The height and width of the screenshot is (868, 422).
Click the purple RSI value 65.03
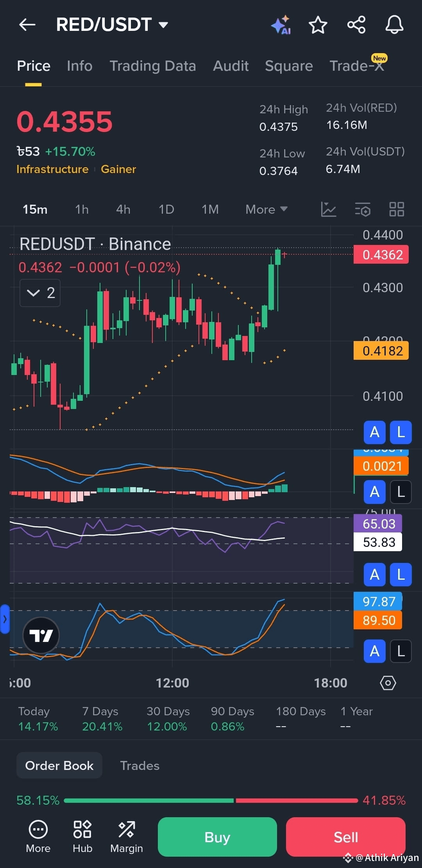point(378,523)
